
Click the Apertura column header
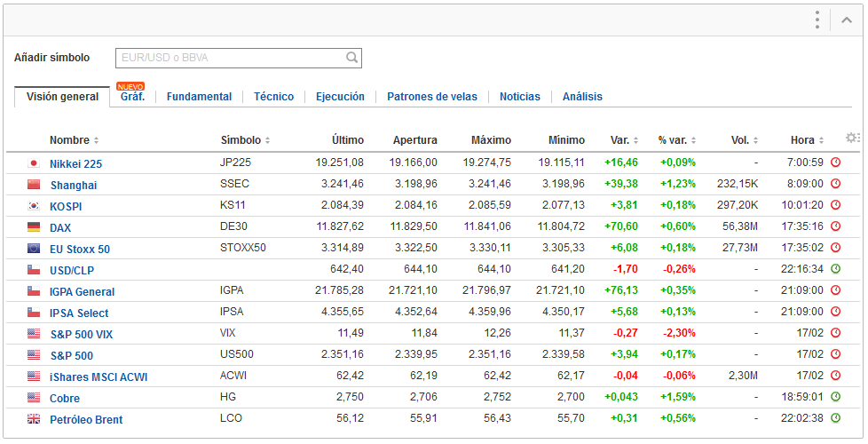tap(415, 140)
